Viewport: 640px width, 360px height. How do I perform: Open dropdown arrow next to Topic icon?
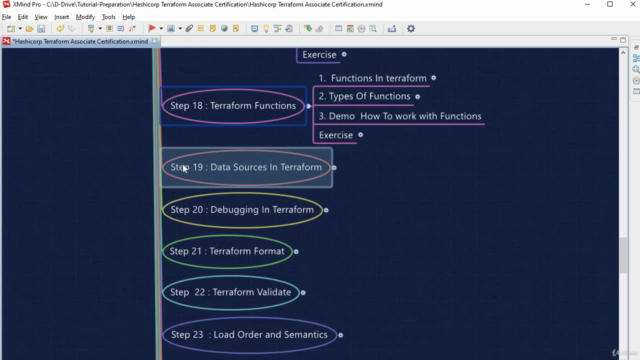tap(100, 29)
